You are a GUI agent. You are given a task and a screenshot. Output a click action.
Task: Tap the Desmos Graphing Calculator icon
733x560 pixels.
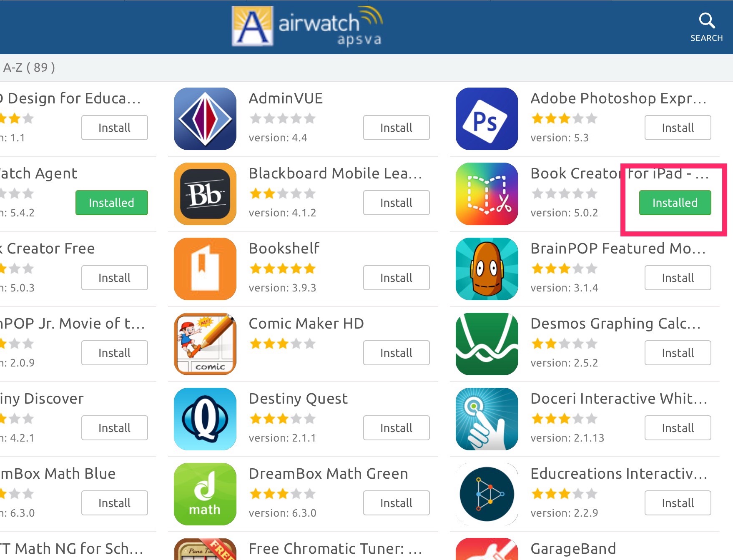[x=487, y=344]
